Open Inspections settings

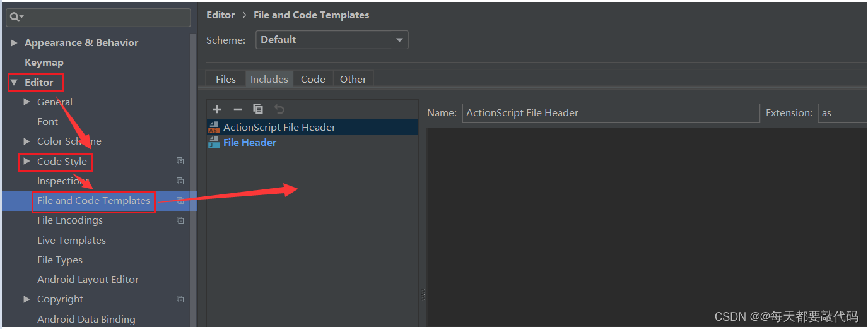[62, 181]
